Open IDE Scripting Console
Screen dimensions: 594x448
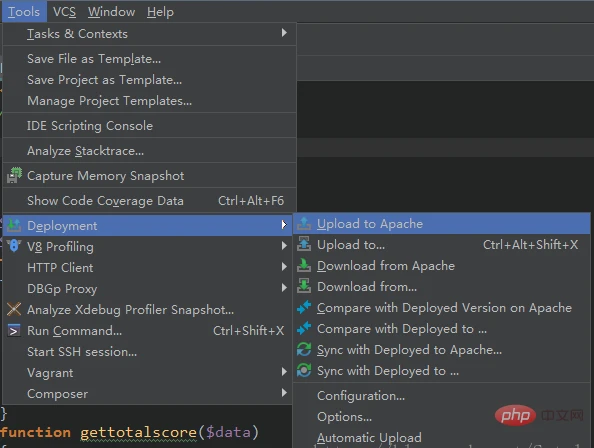tap(149, 126)
